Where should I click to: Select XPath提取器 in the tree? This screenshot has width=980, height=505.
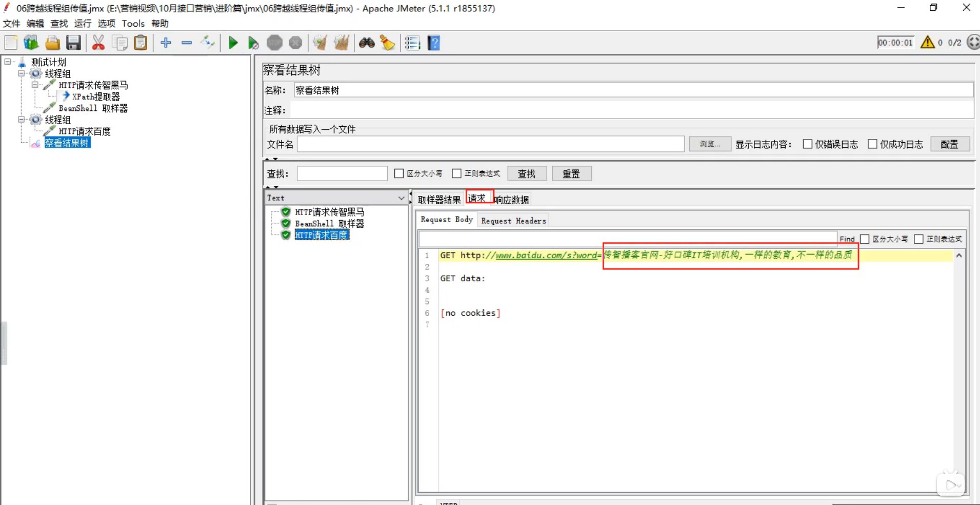click(x=96, y=96)
